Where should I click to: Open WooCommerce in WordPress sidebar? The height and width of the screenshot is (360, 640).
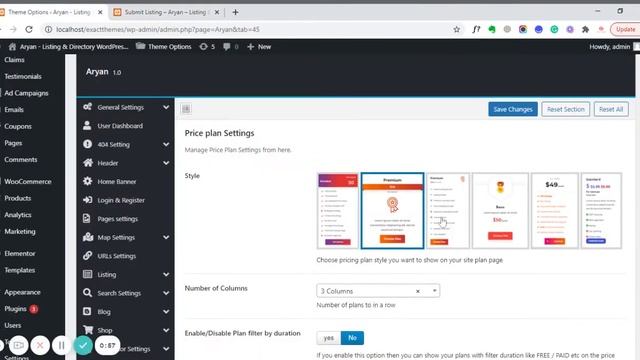tap(28, 181)
